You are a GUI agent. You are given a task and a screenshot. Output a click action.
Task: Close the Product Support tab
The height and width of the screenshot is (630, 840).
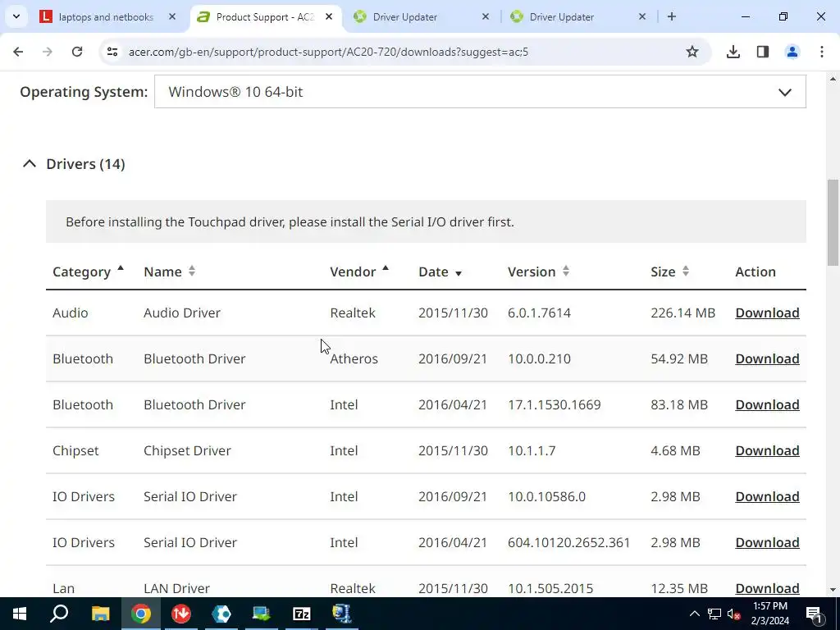click(x=329, y=16)
